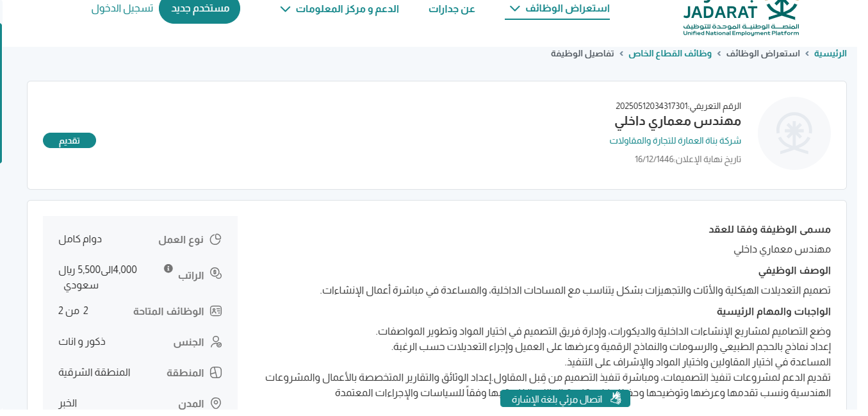Click the الوصف الوظيفي heading
Image resolution: width=868 pixels, height=416 pixels.
(794, 270)
